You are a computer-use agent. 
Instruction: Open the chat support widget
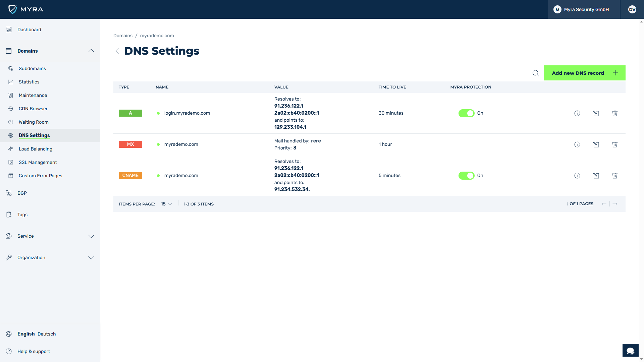[x=630, y=351]
